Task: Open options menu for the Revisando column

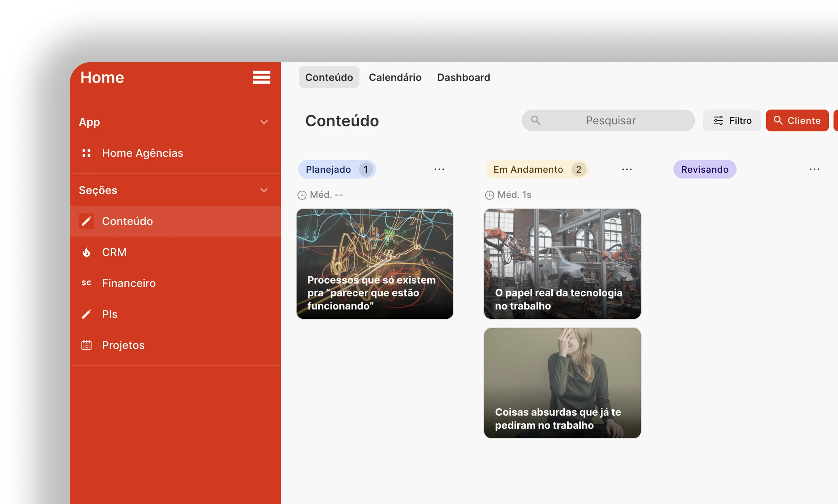Action: tap(814, 169)
